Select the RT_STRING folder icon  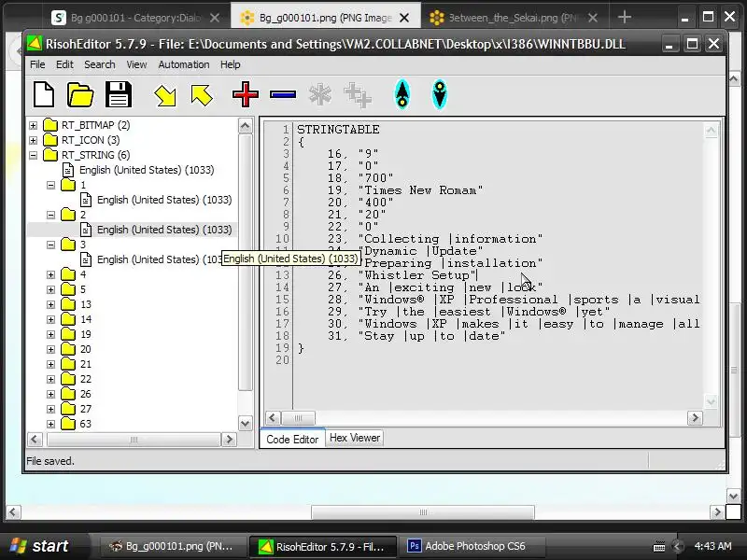click(x=50, y=155)
